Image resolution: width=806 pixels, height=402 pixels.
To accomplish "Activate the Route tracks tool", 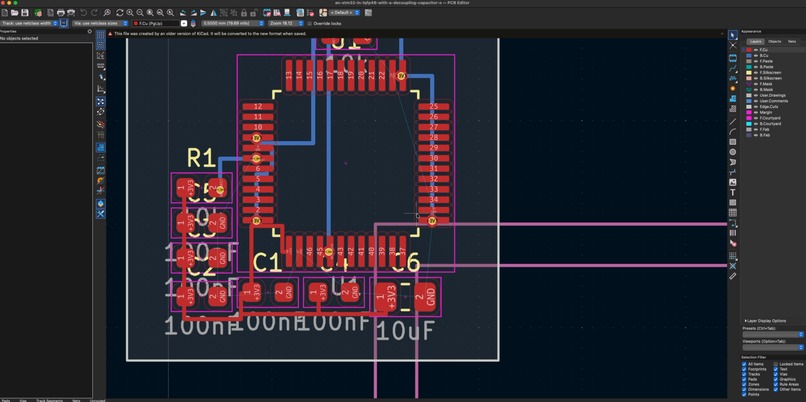I will pyautogui.click(x=733, y=67).
